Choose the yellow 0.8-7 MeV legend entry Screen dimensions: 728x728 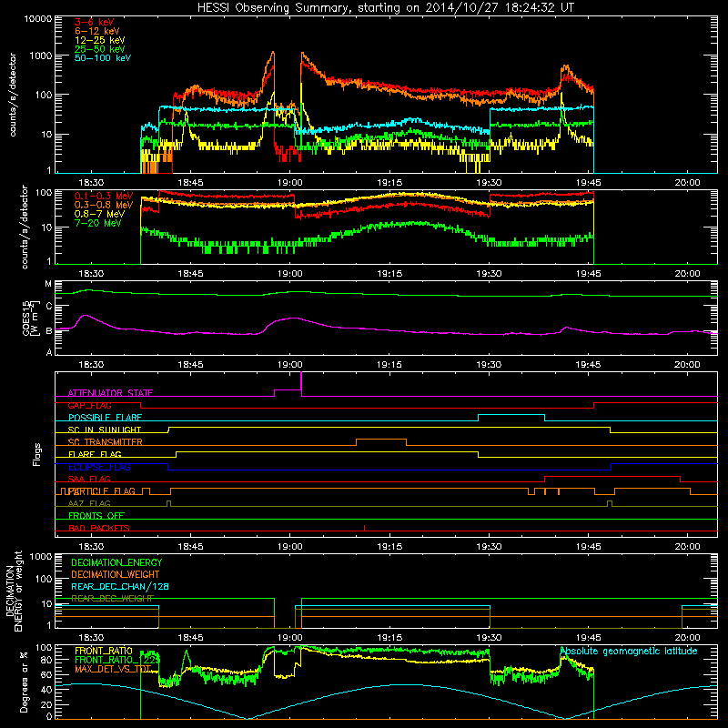click(99, 214)
